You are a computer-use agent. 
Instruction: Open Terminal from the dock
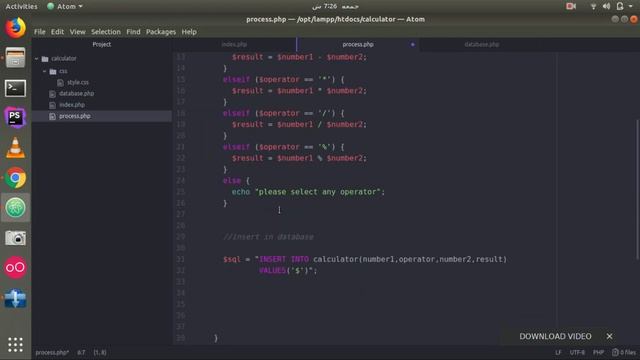click(x=16, y=88)
